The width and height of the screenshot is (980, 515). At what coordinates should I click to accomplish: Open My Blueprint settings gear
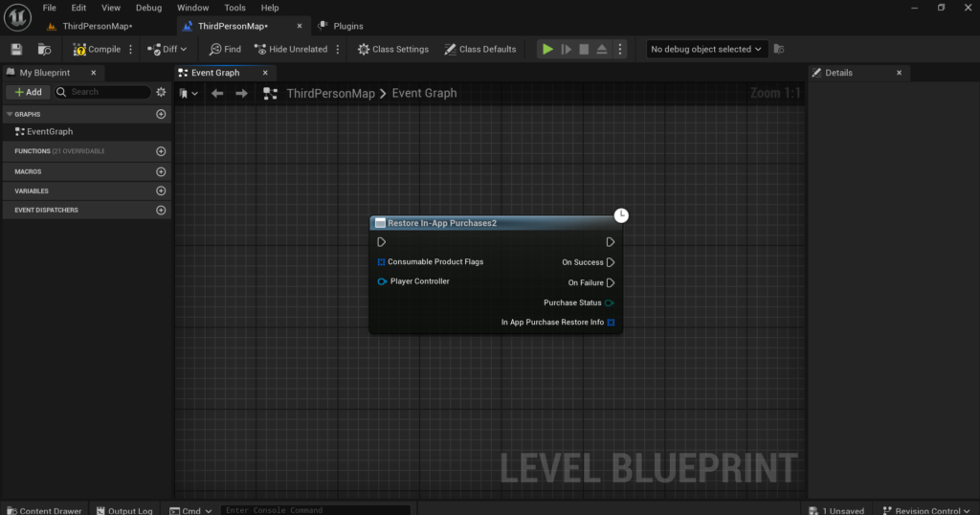coord(161,92)
